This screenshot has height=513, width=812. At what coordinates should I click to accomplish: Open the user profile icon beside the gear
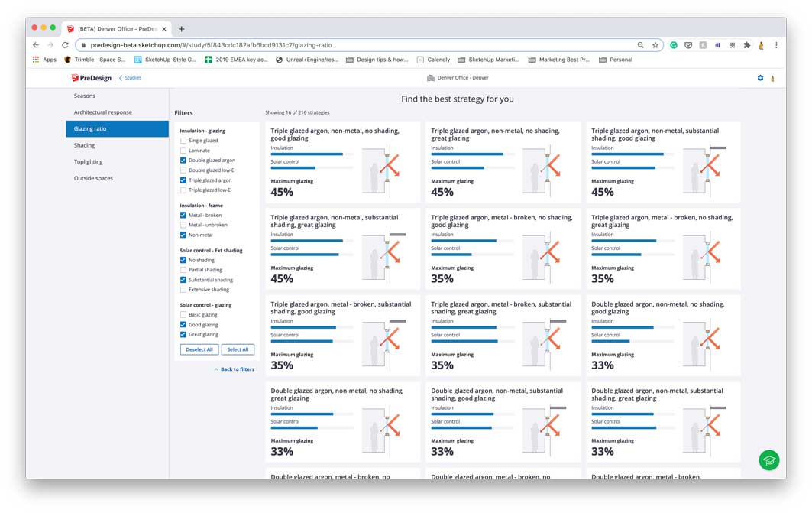(772, 78)
